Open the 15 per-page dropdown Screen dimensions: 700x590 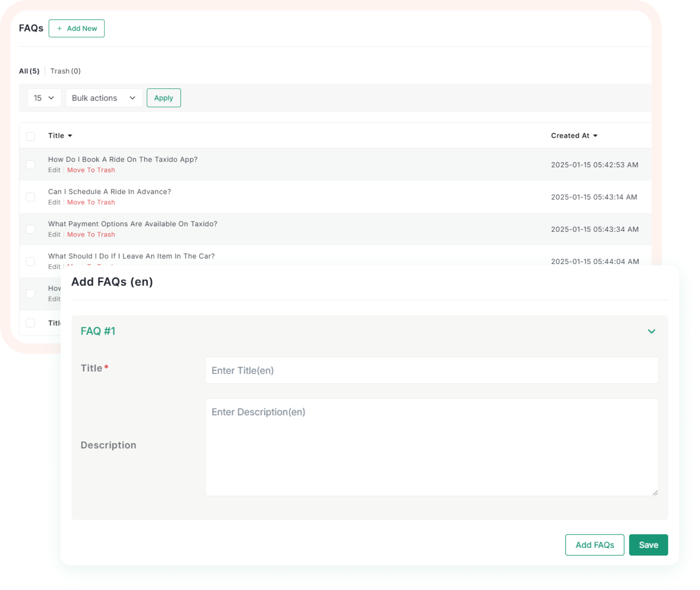coord(44,98)
